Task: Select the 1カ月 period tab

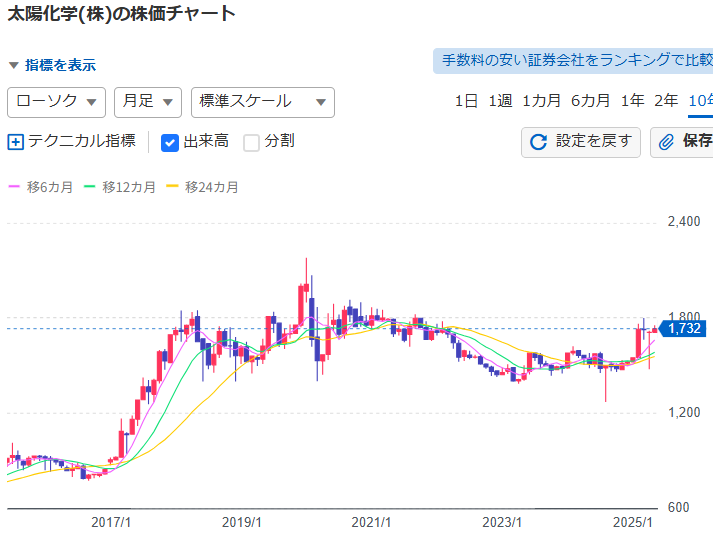Action: tap(541, 101)
